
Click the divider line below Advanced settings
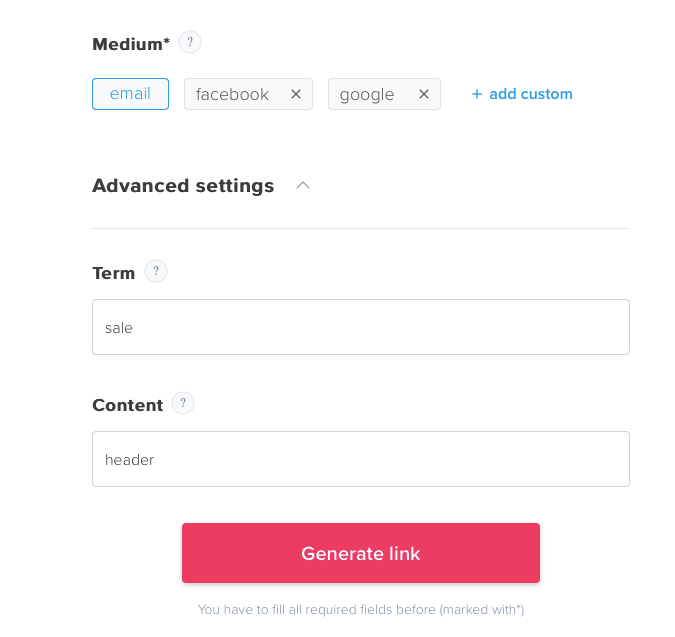pos(361,229)
